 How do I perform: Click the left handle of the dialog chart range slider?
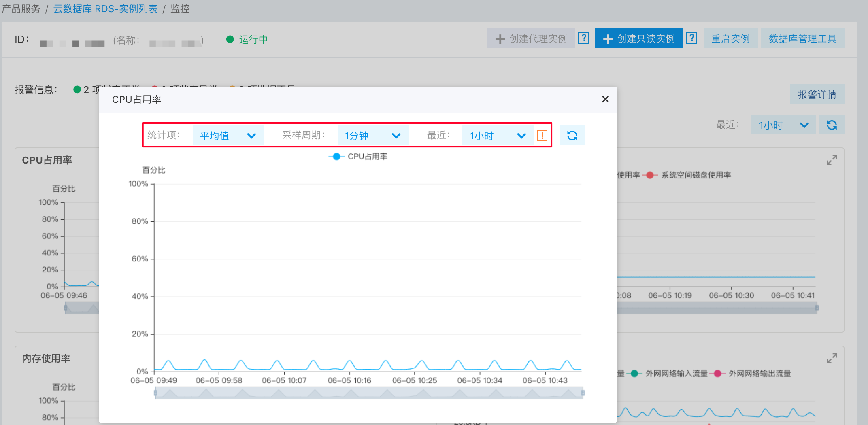(155, 393)
